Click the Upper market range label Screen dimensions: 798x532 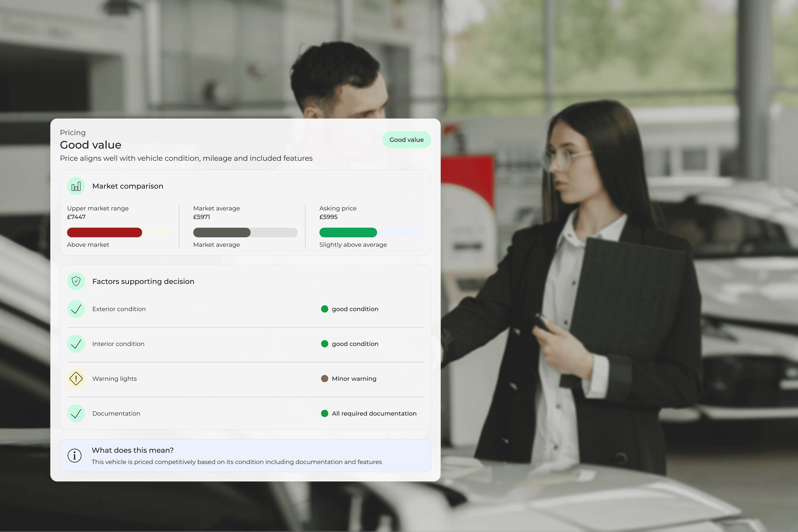pyautogui.click(x=98, y=208)
